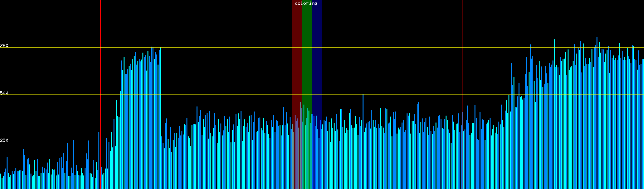Click the first histogram bar at far left

click(1, 181)
